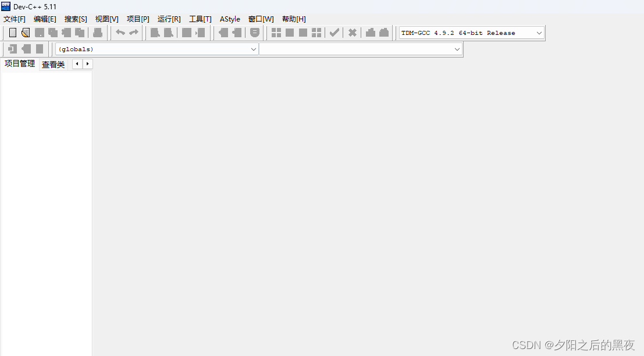Screen dimensions: 644x356
Task: Click the right tab scroll arrow
Action: click(87, 63)
